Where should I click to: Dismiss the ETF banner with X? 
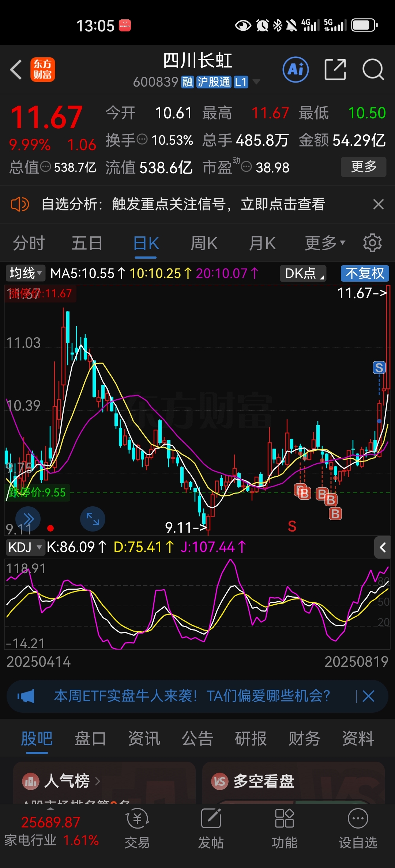368,696
